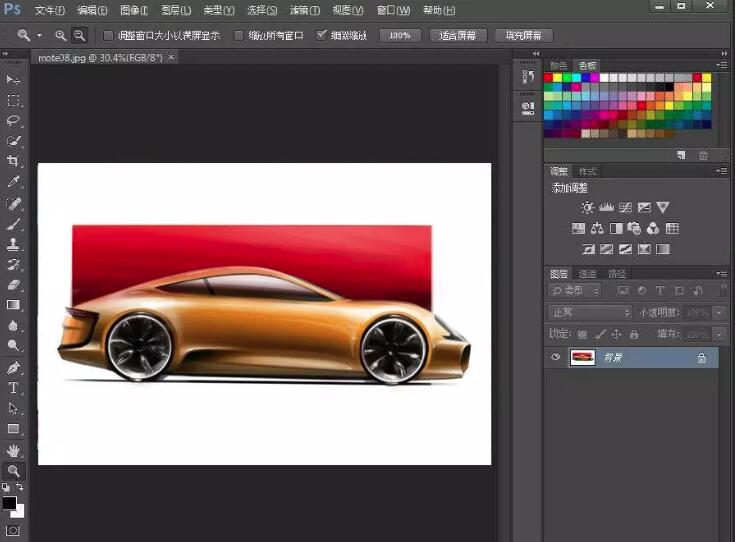
Task: Select the Crop tool
Action: [x=14, y=161]
